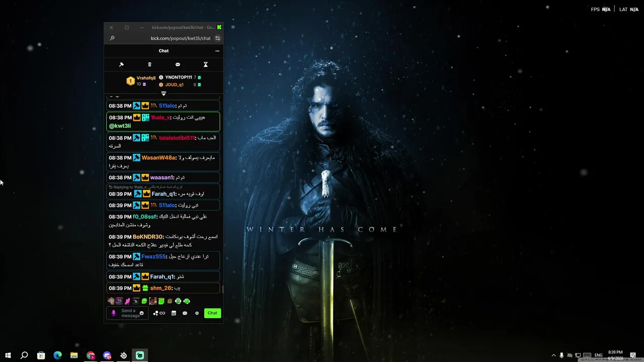Open the Windows Start menu

8,355
